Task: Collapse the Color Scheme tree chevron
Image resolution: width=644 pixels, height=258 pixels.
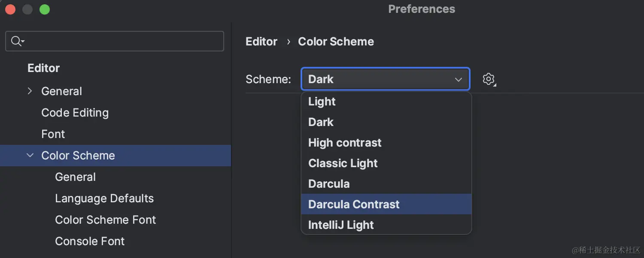Action: click(x=30, y=156)
